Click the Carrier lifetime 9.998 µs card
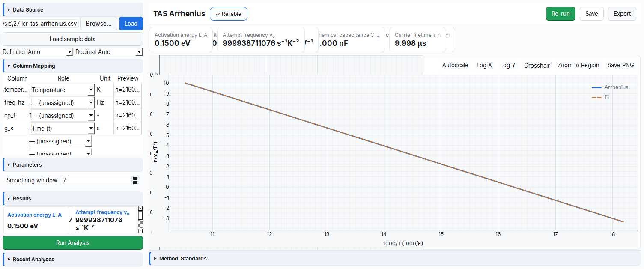The width and height of the screenshot is (644, 269). point(418,40)
